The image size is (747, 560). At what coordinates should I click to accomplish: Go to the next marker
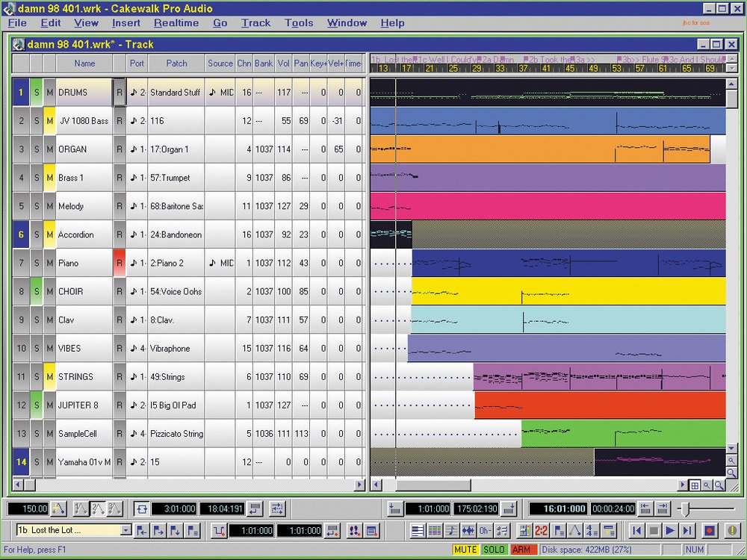point(158,530)
